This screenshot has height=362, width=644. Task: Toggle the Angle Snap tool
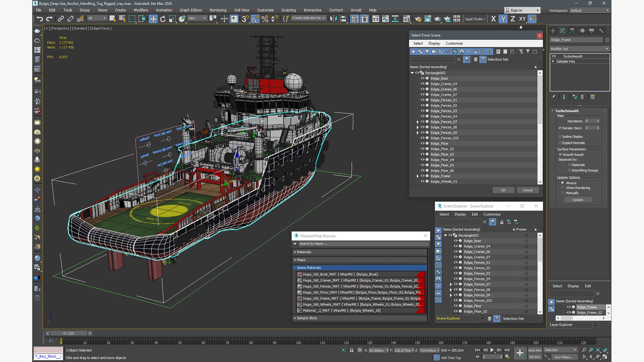tap(255, 19)
